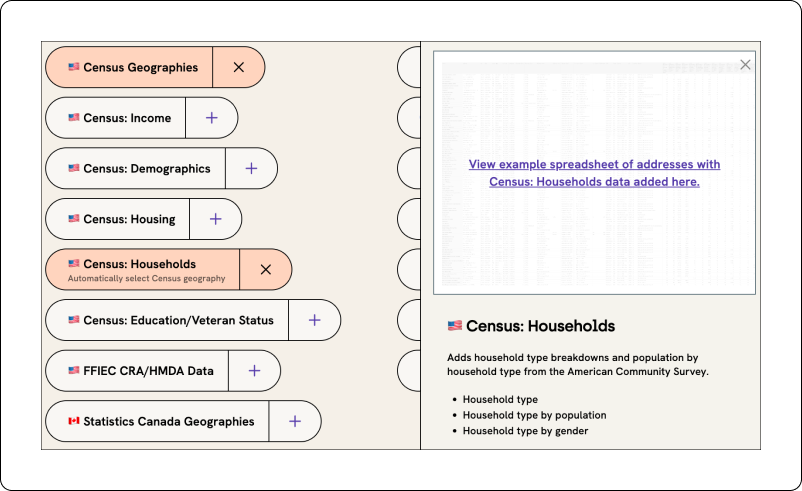Remove the Census Geographies selection with X
Screen dimensions: 802x491
239,67
